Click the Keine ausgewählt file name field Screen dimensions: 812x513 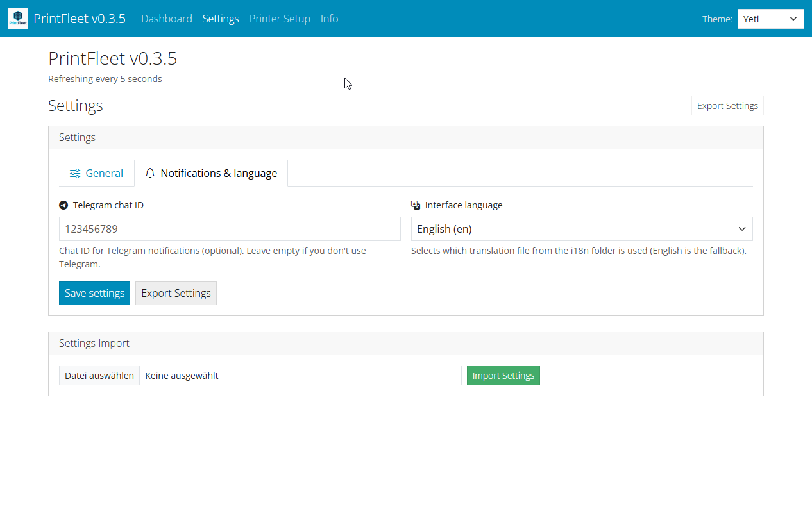[300, 376]
